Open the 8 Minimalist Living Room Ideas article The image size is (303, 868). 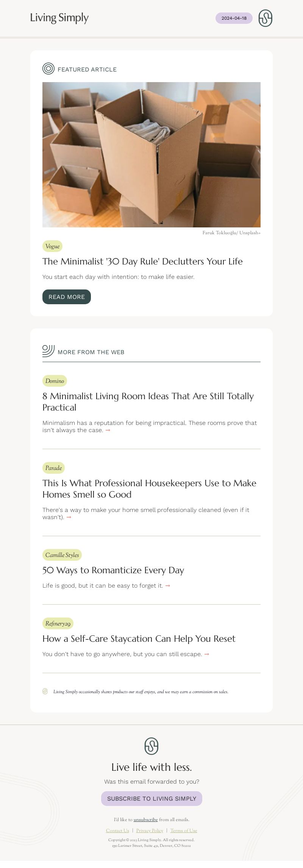pyautogui.click(x=148, y=402)
